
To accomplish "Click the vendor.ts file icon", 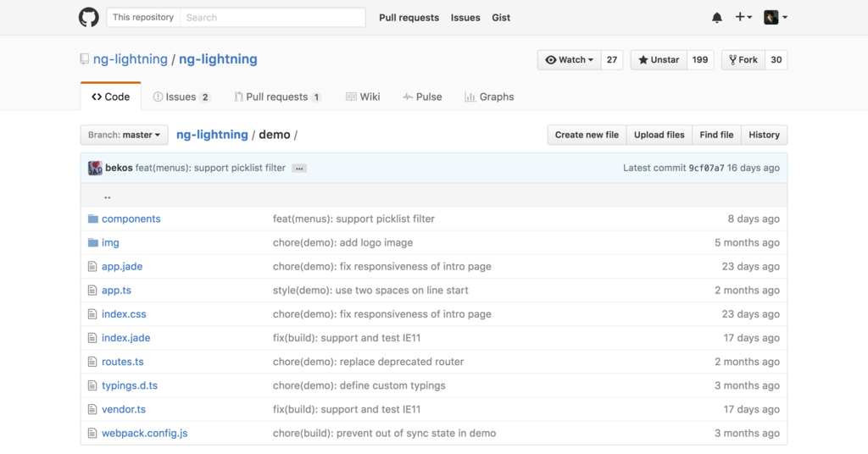I will click(92, 409).
